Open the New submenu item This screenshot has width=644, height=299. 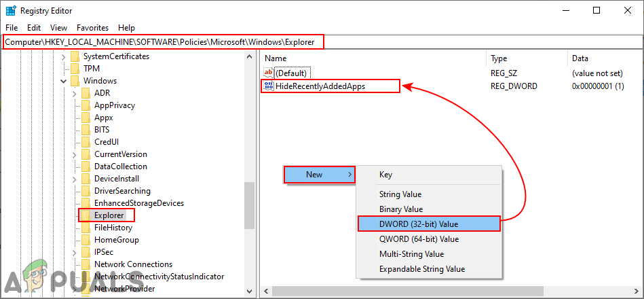[319, 175]
